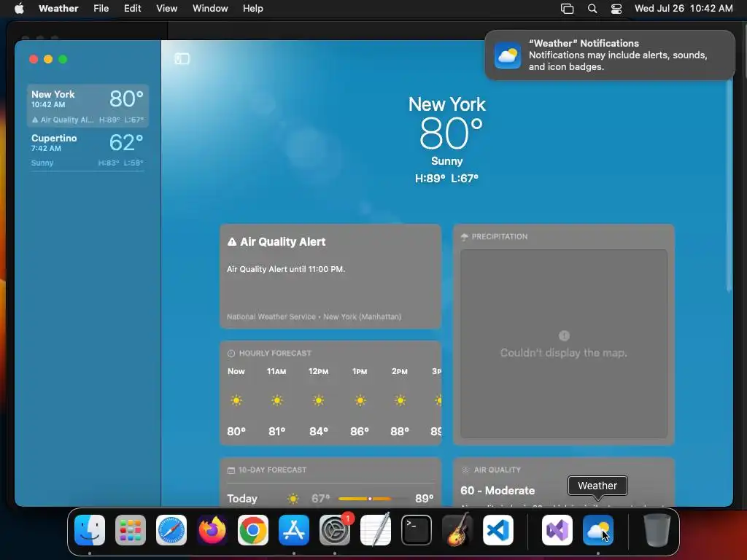
Task: Click the 1PM 86° hourly entry
Action: [360, 402]
